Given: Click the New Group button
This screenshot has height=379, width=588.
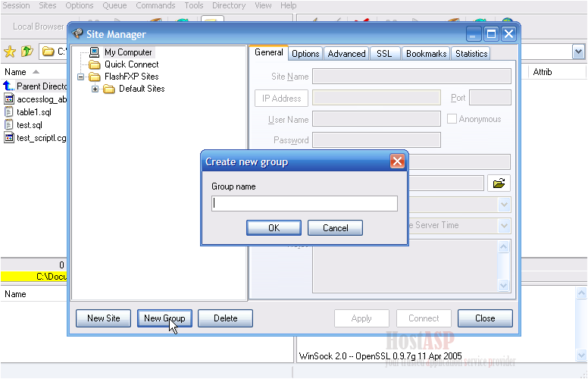Looking at the screenshot, I should click(164, 318).
